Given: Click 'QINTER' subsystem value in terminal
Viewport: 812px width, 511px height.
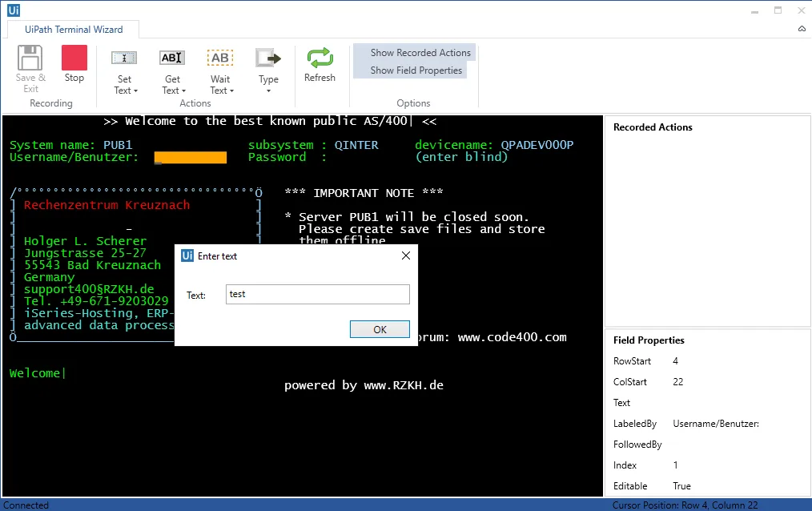Looking at the screenshot, I should pyautogui.click(x=356, y=145).
